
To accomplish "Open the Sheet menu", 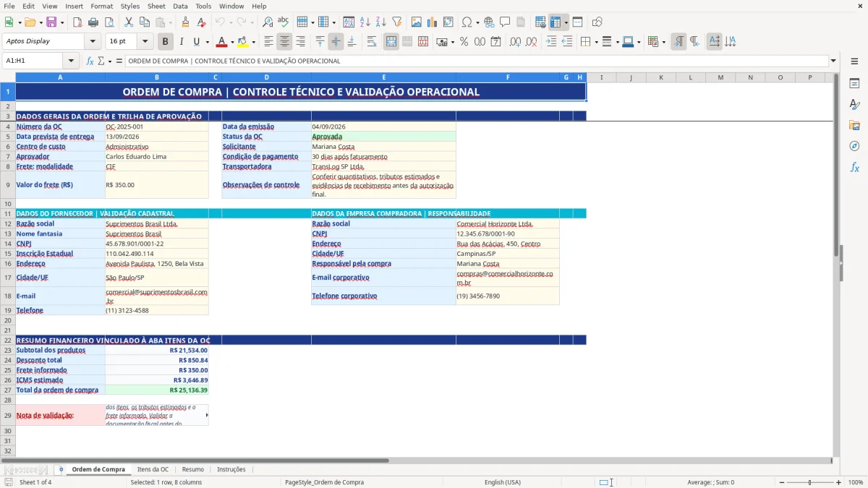I will click(156, 6).
